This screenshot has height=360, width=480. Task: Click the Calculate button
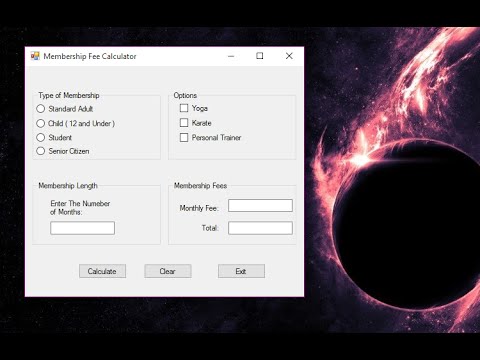pos(102,271)
